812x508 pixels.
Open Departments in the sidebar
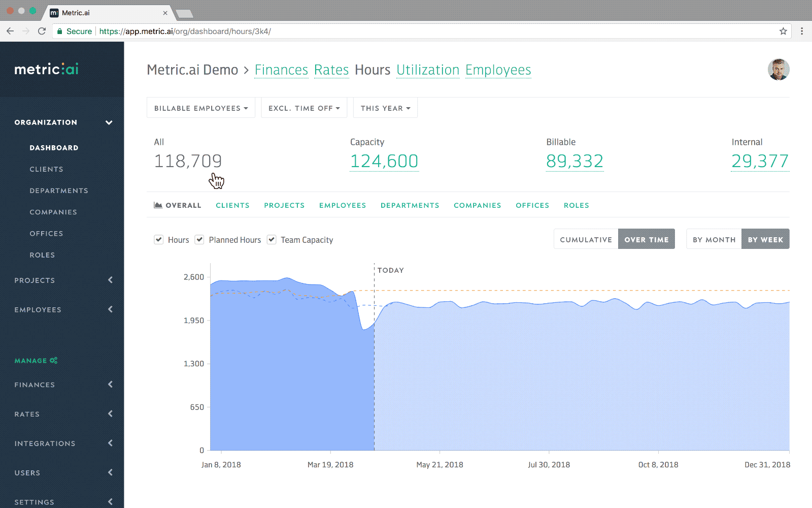click(59, 190)
